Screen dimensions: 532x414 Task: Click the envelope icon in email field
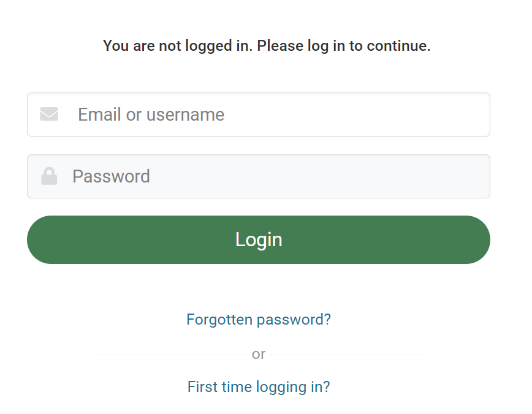pos(49,115)
